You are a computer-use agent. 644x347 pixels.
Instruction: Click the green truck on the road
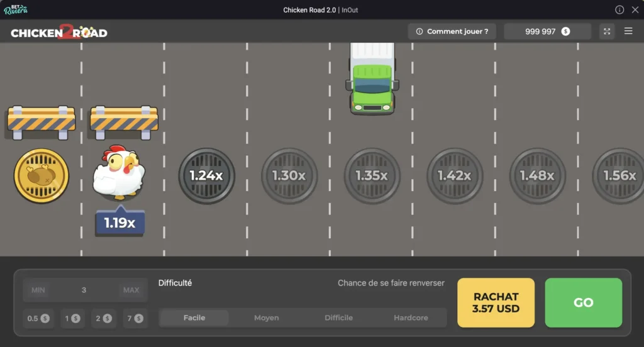[372, 79]
